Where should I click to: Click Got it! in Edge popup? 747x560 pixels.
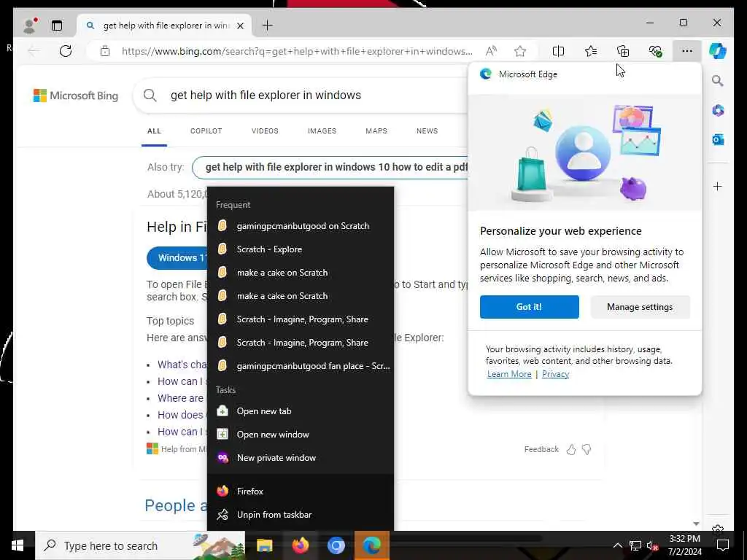coord(530,307)
